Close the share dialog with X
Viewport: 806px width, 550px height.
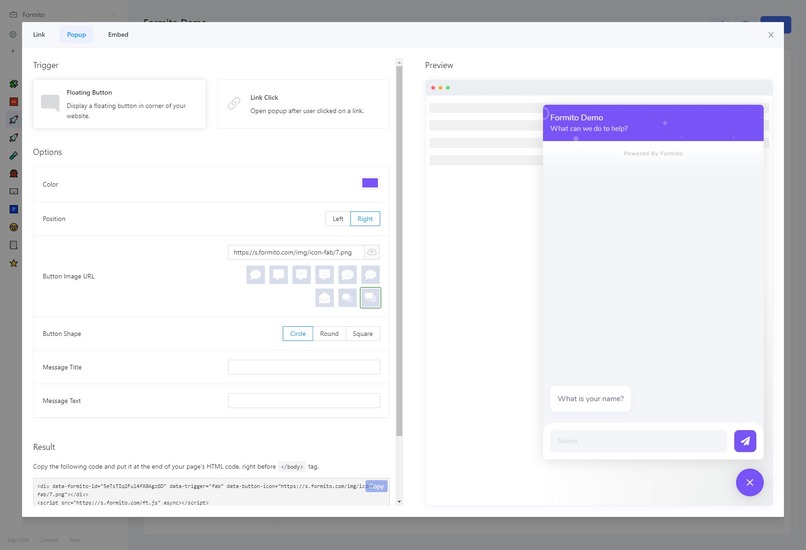(x=771, y=35)
